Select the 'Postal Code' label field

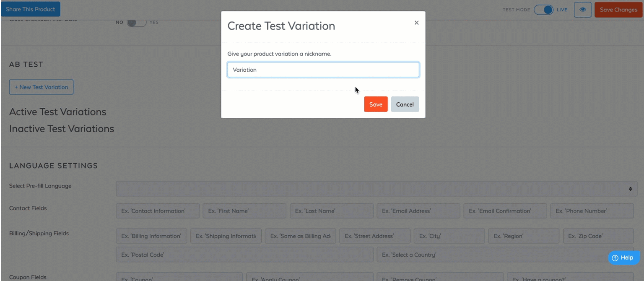point(244,255)
